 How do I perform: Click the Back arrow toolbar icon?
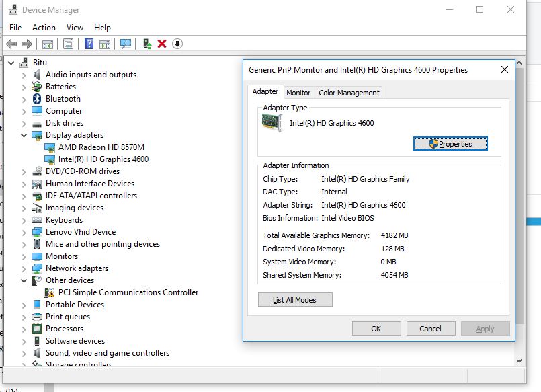(11, 44)
